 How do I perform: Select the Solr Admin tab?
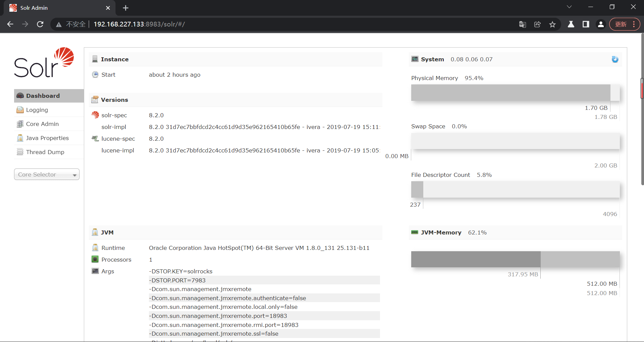(59, 8)
